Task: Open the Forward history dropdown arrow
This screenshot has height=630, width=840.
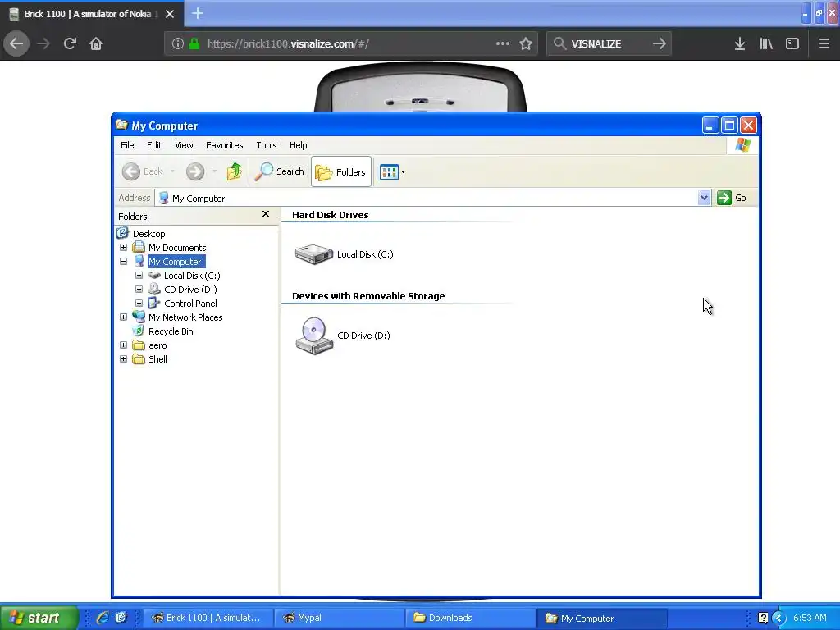Action: coord(214,171)
